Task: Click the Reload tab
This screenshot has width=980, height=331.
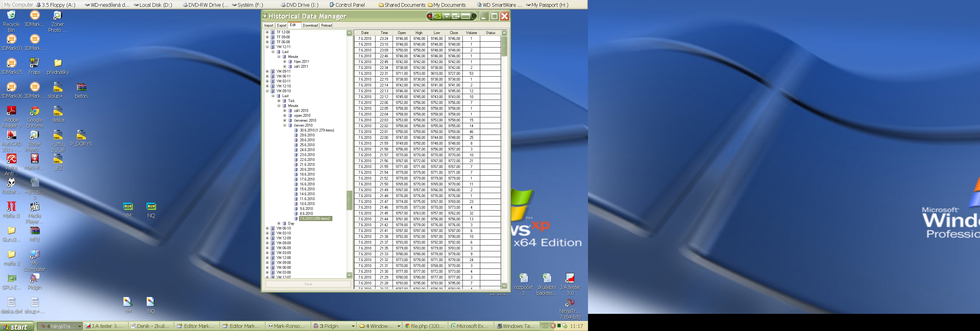Action: [x=326, y=25]
